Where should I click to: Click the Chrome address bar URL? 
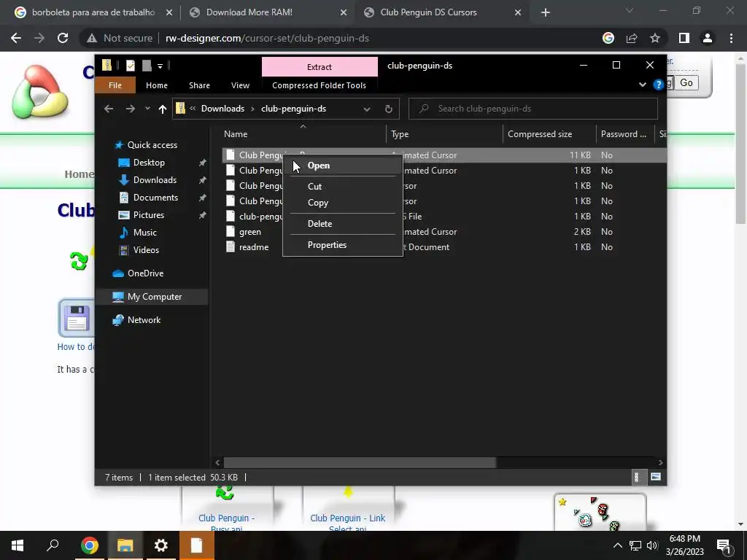tap(267, 38)
